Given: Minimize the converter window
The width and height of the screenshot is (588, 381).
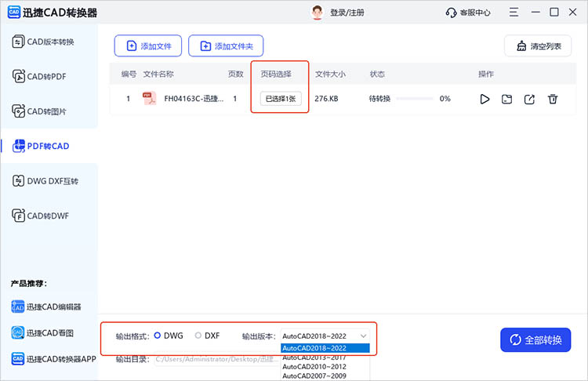Looking at the screenshot, I should point(535,13).
